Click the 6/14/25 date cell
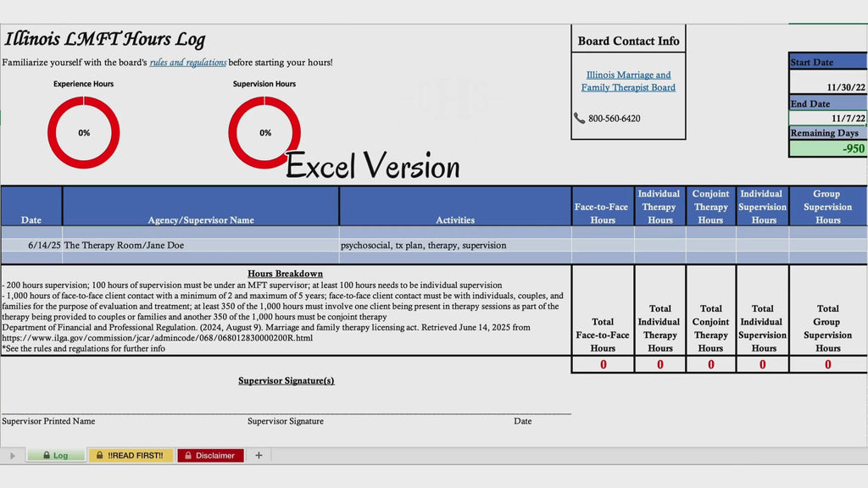 (31, 245)
